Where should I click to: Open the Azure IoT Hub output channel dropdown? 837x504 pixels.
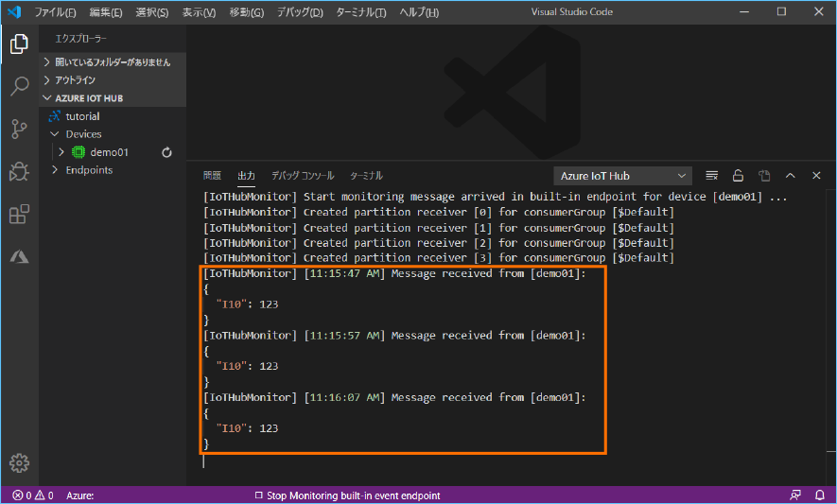[x=622, y=176]
